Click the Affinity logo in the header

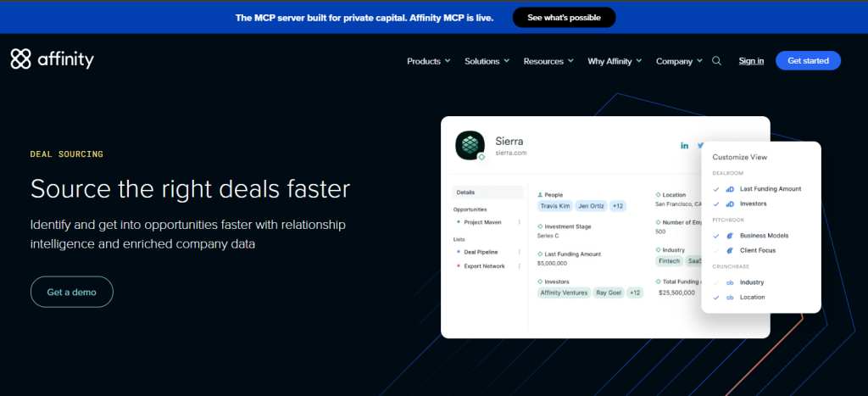[x=52, y=59]
